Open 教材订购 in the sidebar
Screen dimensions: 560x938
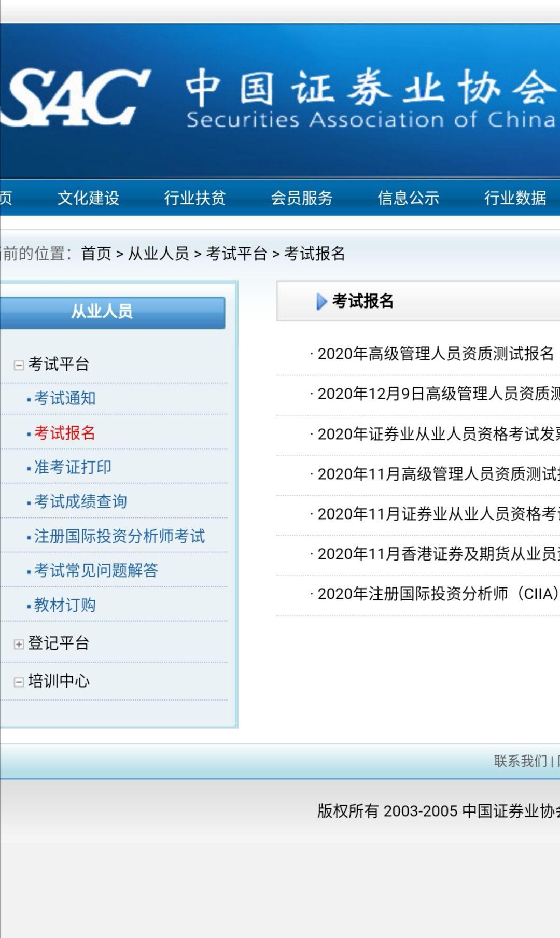coord(65,605)
